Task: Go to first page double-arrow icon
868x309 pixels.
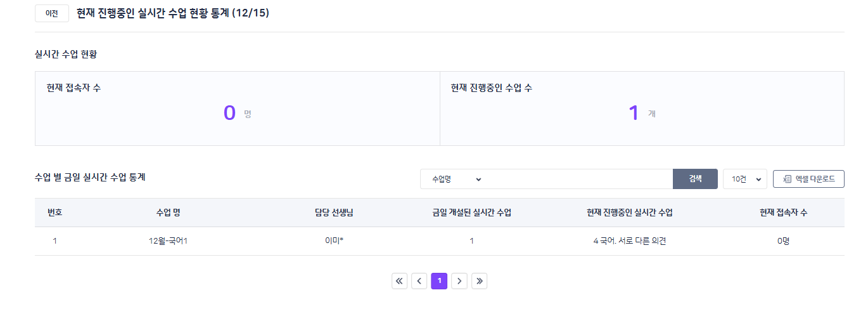Action: coord(399,280)
